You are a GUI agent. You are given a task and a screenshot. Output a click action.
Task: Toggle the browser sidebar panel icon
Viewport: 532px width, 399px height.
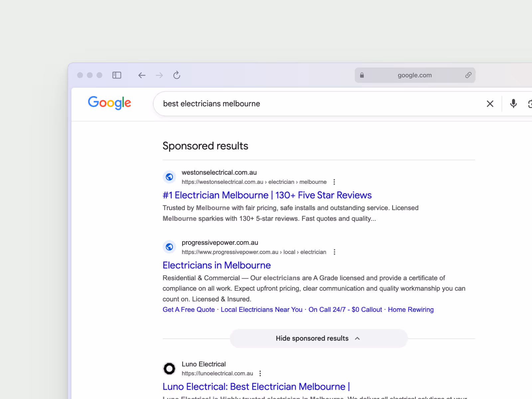(x=117, y=75)
